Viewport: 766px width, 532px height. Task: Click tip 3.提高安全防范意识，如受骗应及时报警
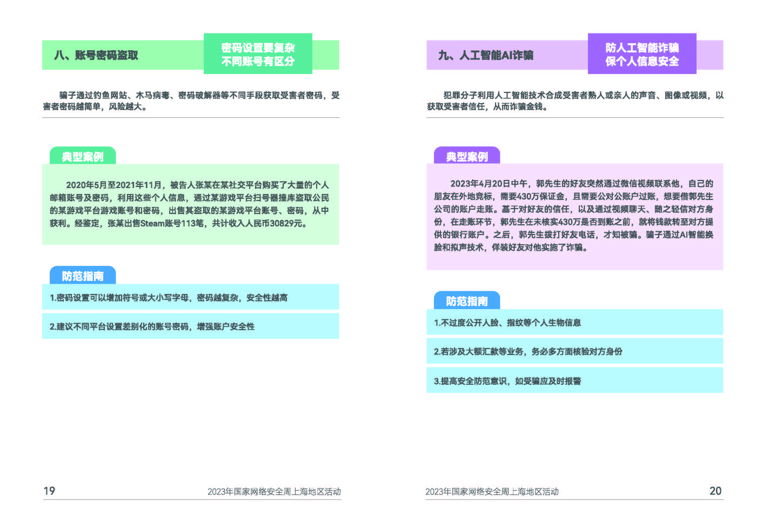pos(575,380)
